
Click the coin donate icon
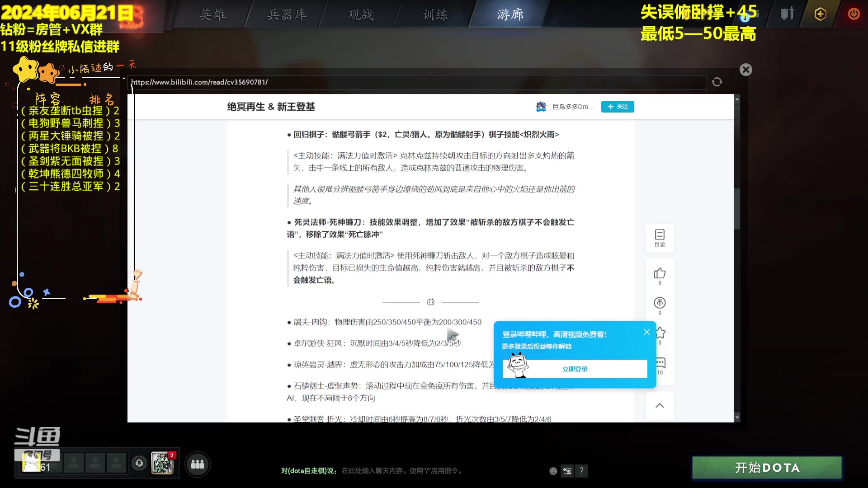pos(660,303)
